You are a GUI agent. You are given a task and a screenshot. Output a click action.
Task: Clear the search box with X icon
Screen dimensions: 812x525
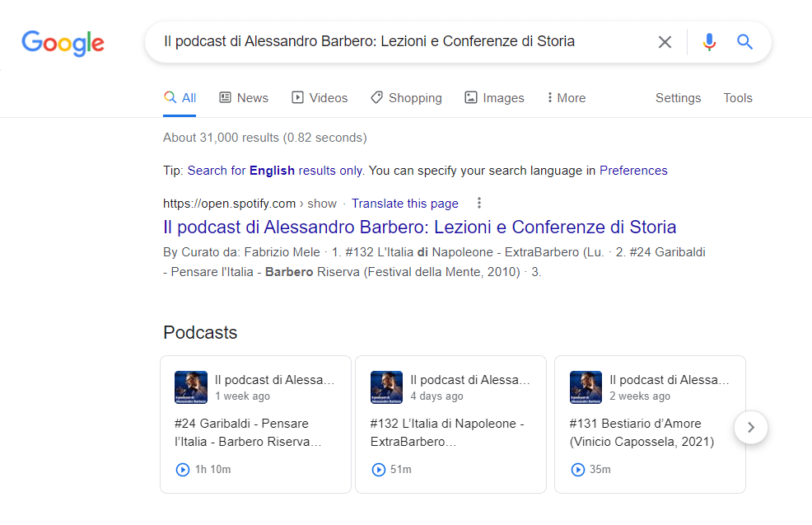coord(665,42)
